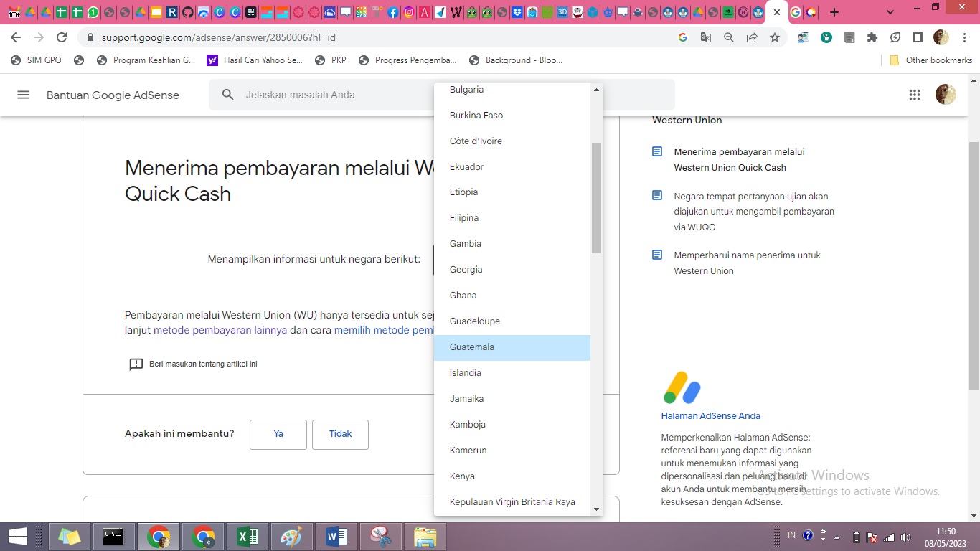Image resolution: width=980 pixels, height=551 pixels.
Task: Switch to the Facebook browser tab
Action: tap(393, 12)
